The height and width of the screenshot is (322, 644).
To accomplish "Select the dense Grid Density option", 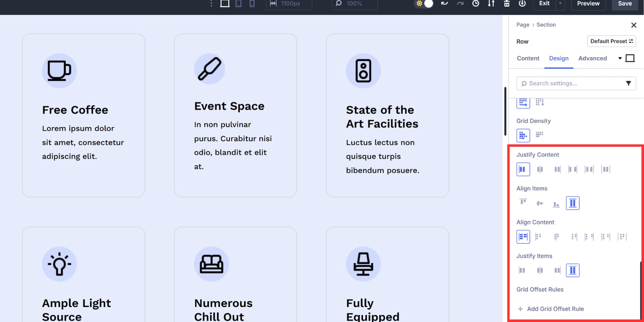I will click(x=540, y=135).
